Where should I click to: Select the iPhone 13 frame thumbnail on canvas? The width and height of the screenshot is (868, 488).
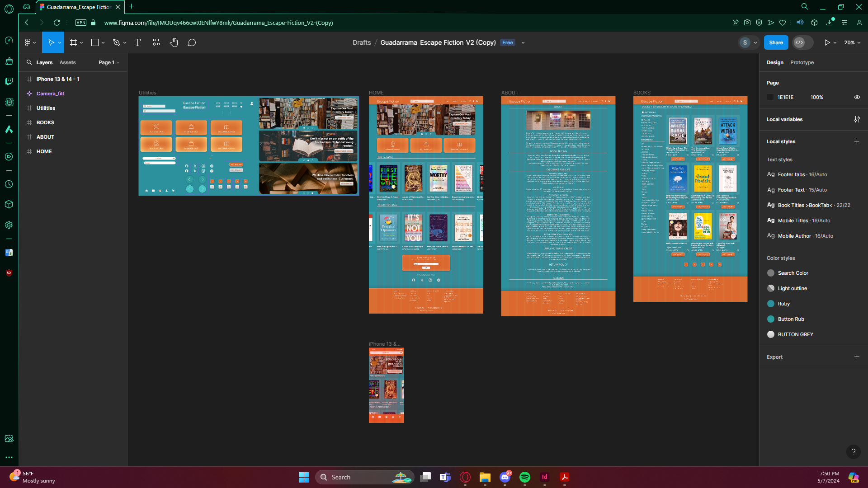[x=386, y=385]
